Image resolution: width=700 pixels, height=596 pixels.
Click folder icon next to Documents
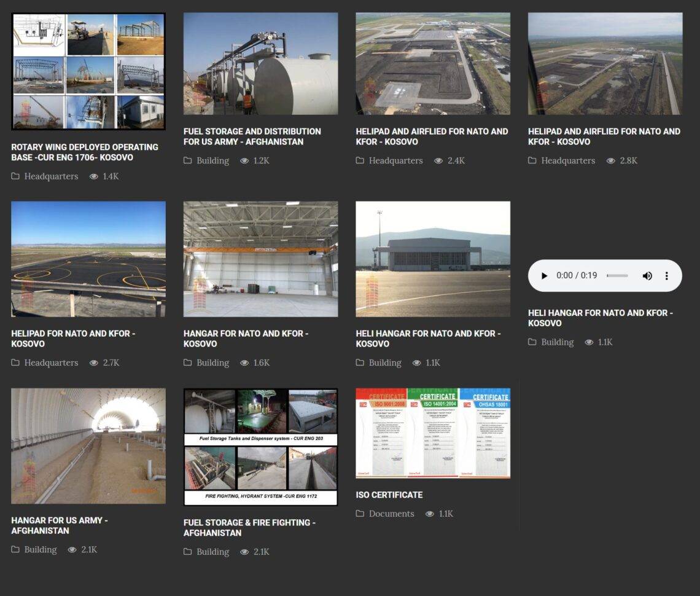tap(360, 514)
